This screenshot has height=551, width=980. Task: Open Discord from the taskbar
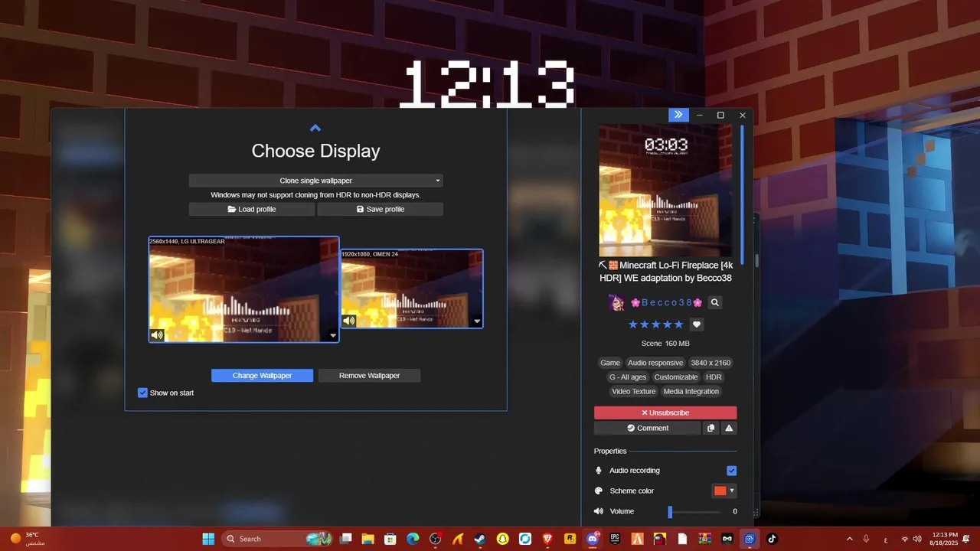tap(592, 539)
